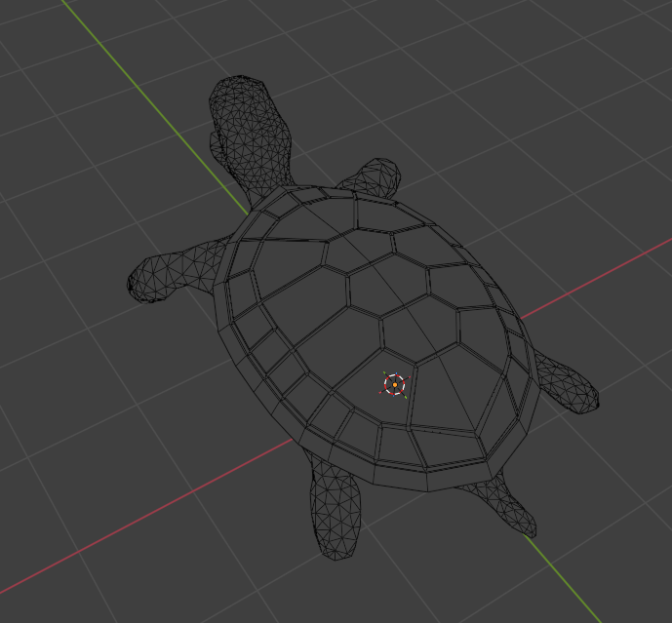Click the hexagonal scute at the shell's center

coord(388,286)
